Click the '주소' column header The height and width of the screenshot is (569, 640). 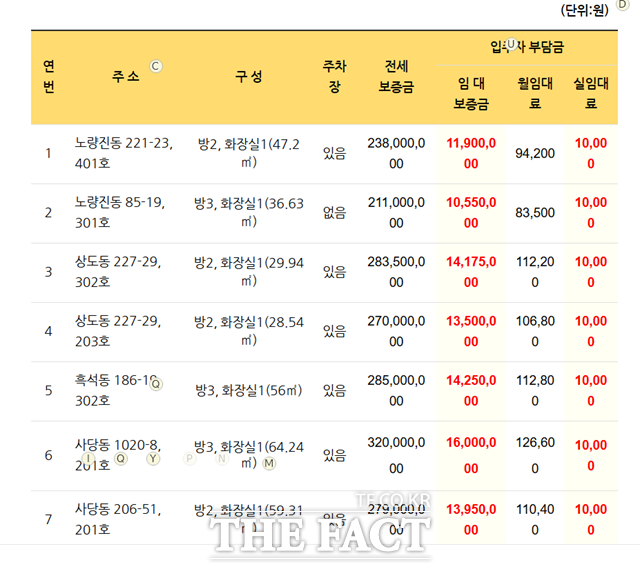pyautogui.click(x=126, y=76)
